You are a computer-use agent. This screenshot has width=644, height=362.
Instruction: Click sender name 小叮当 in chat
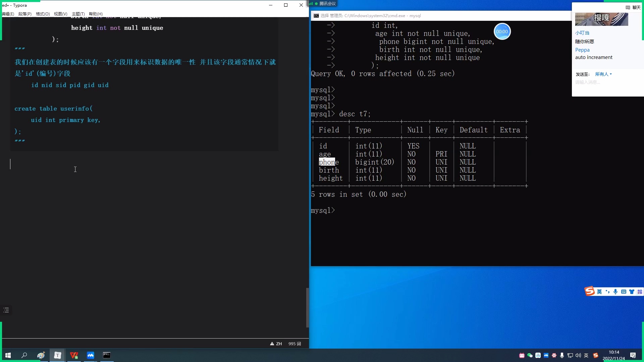pos(582,33)
